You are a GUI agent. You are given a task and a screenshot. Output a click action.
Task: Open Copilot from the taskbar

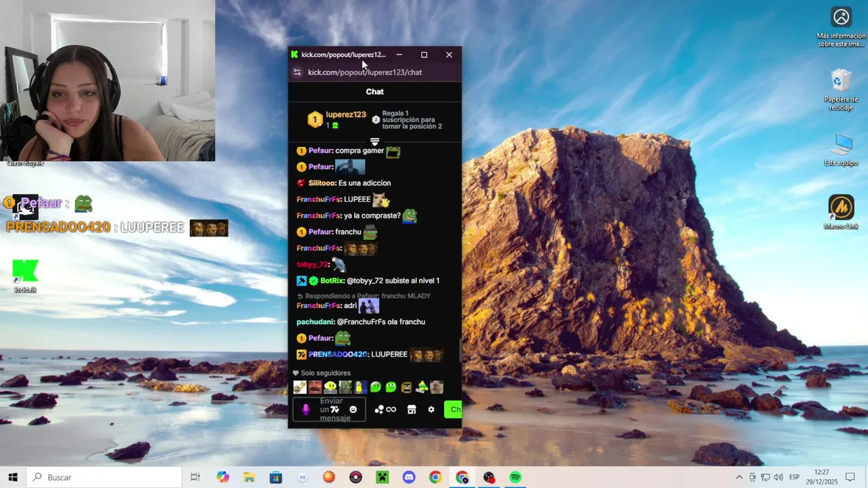(223, 477)
